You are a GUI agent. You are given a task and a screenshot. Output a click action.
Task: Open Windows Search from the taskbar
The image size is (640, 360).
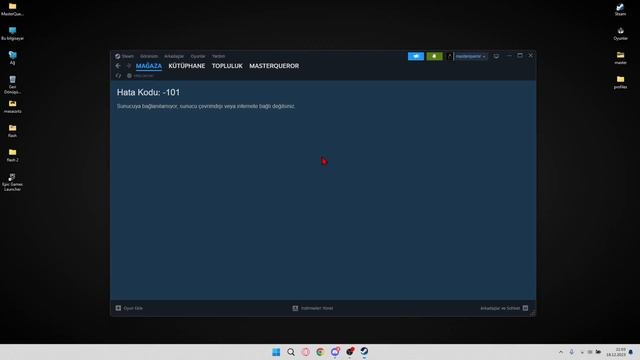click(x=291, y=352)
